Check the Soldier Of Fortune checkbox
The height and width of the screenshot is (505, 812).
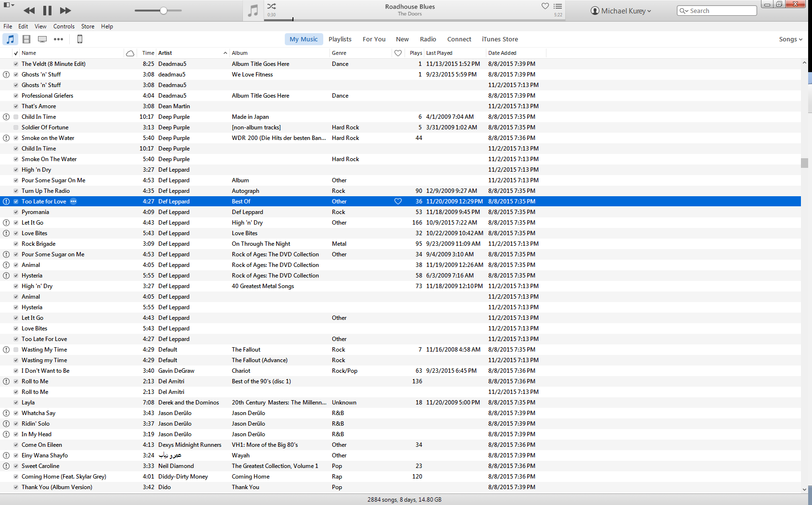tap(16, 127)
